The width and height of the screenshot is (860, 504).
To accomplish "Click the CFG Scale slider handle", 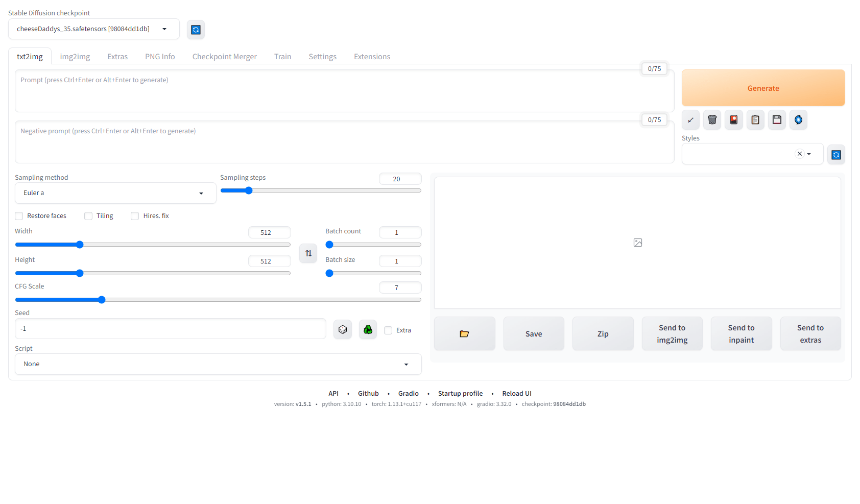I will (x=102, y=300).
